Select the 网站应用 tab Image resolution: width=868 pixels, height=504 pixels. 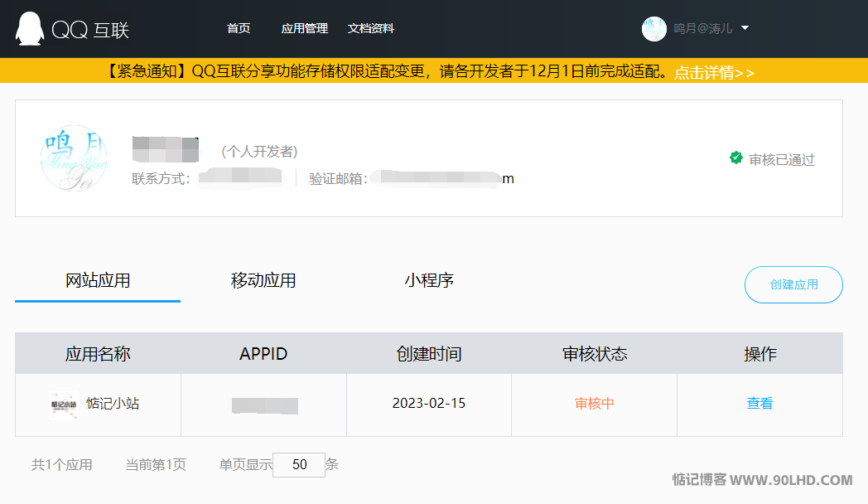click(x=98, y=281)
